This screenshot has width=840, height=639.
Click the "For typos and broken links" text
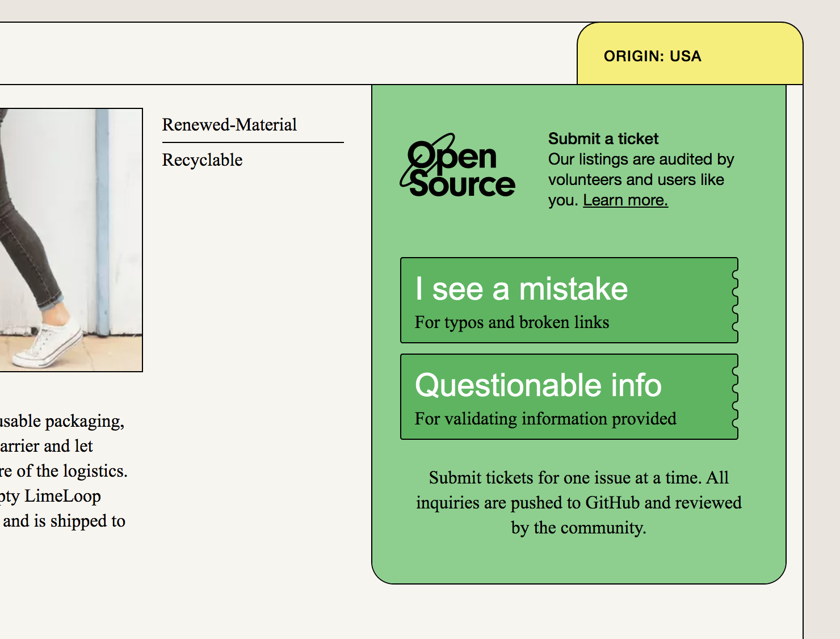pyautogui.click(x=512, y=322)
